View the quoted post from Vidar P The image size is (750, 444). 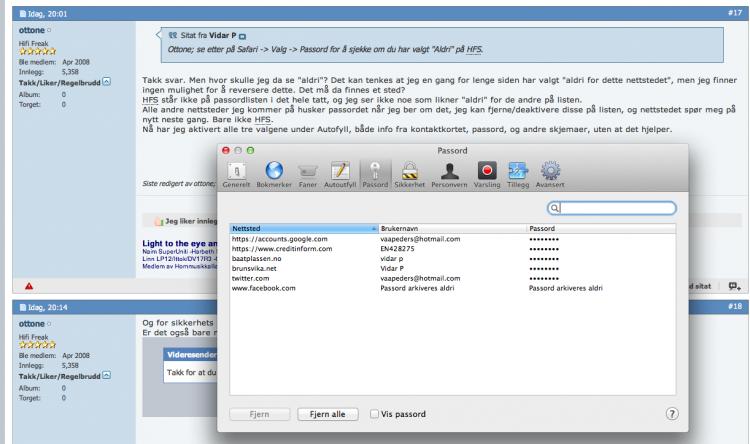coord(242,36)
